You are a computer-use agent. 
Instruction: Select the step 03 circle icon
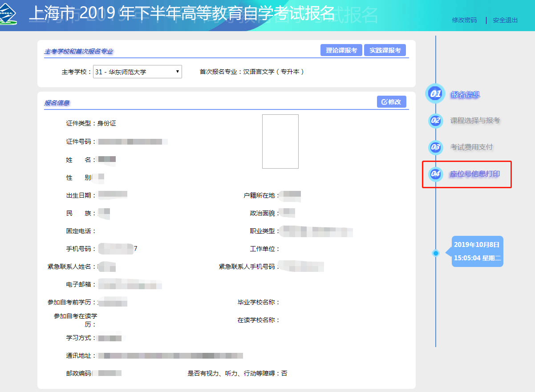click(435, 147)
